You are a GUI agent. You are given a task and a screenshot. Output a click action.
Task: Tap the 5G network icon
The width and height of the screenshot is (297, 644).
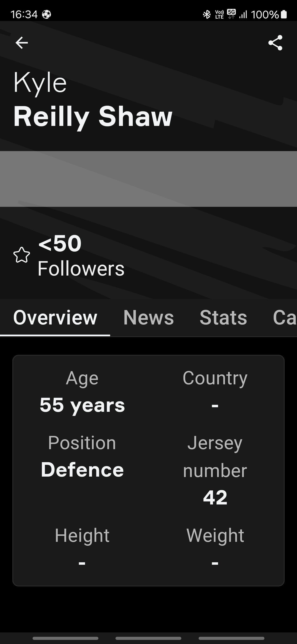231,14
